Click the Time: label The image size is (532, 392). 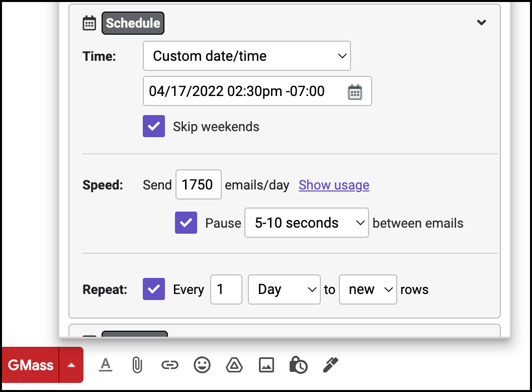point(99,56)
